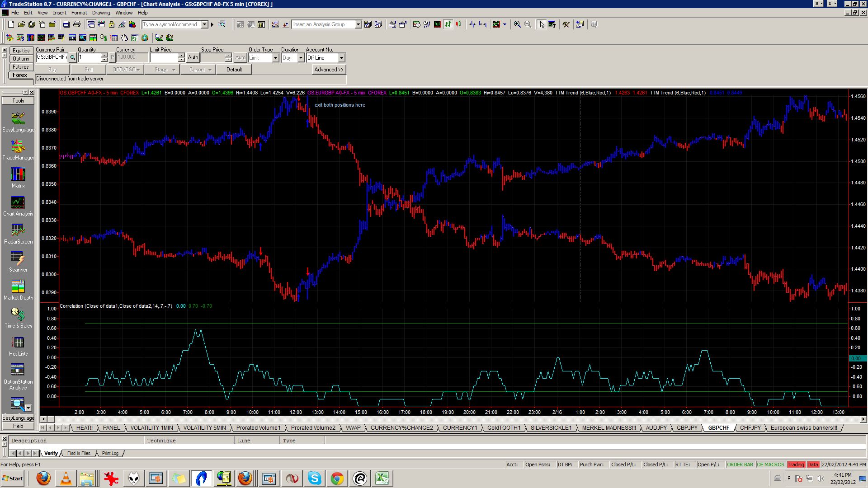The height and width of the screenshot is (488, 868).
Task: Open the Account No. dropdown
Action: [x=341, y=58]
